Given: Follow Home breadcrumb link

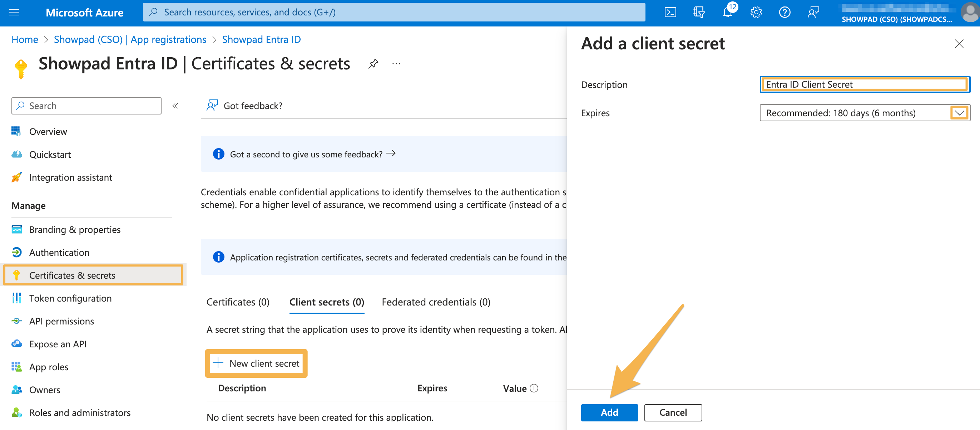Looking at the screenshot, I should point(25,40).
